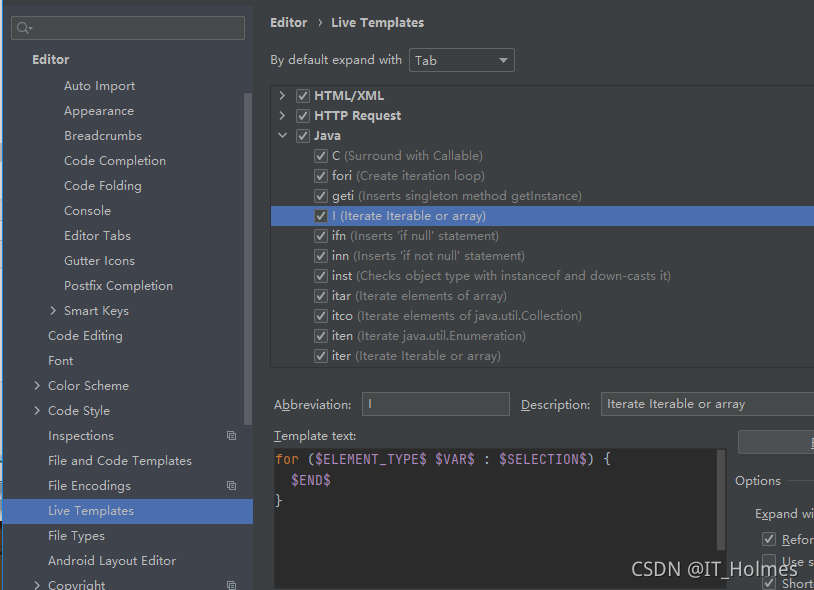Open Postfix Completion settings
This screenshot has height=590, width=814.
[118, 286]
